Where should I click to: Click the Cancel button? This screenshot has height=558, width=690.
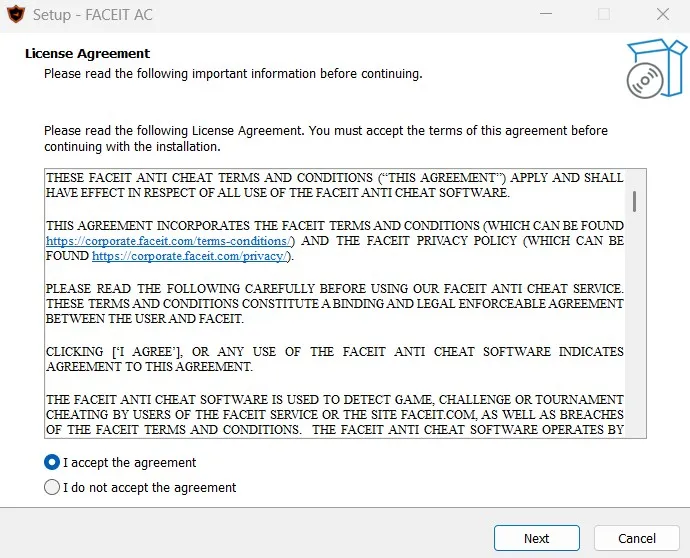pos(637,538)
